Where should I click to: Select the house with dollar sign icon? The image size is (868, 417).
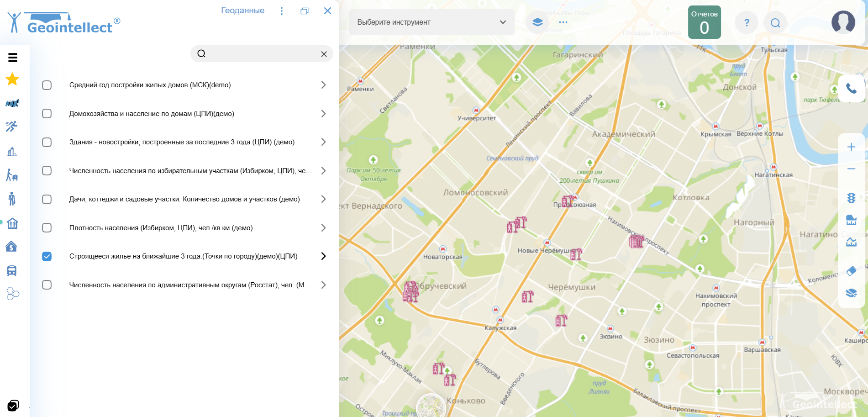pyautogui.click(x=11, y=247)
